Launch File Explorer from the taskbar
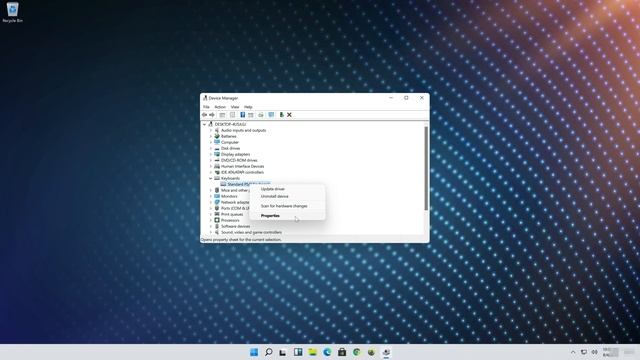 313,352
